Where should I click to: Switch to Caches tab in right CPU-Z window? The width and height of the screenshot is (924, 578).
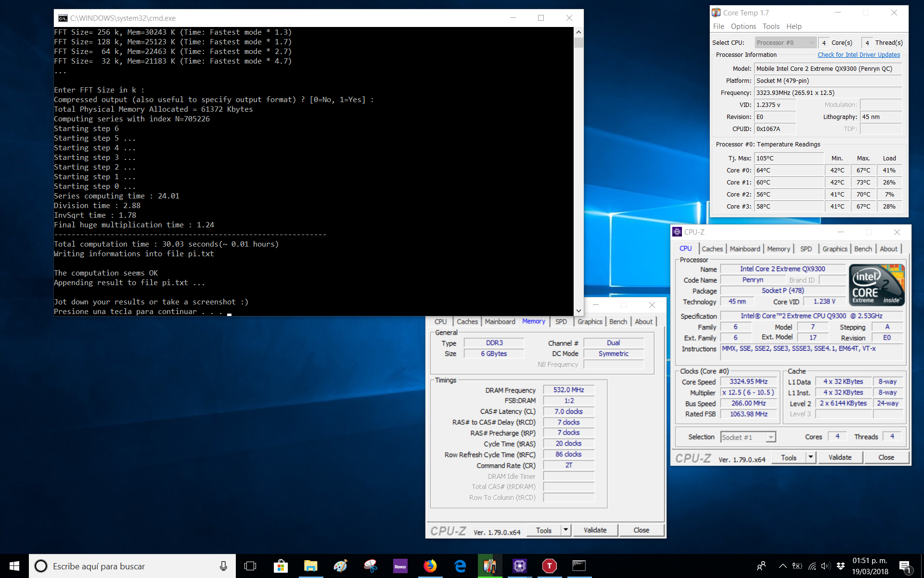[x=712, y=249]
